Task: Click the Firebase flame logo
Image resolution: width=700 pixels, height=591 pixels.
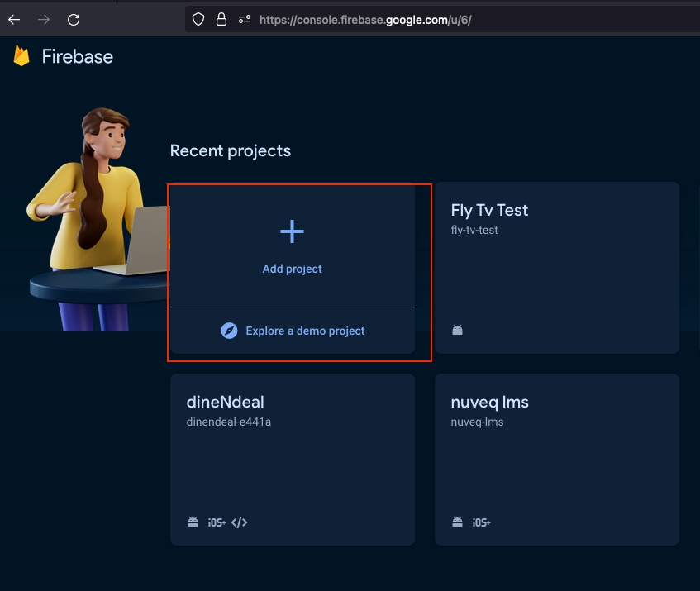Action: [21, 56]
